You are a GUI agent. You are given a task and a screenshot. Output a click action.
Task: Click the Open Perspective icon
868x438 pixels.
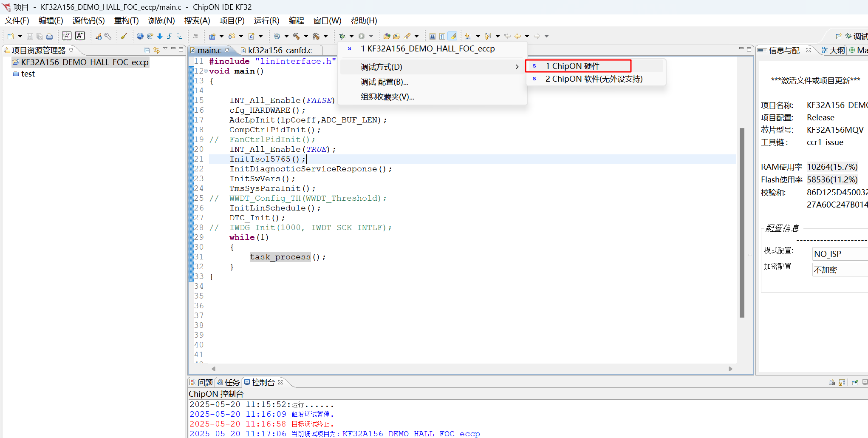(x=839, y=36)
